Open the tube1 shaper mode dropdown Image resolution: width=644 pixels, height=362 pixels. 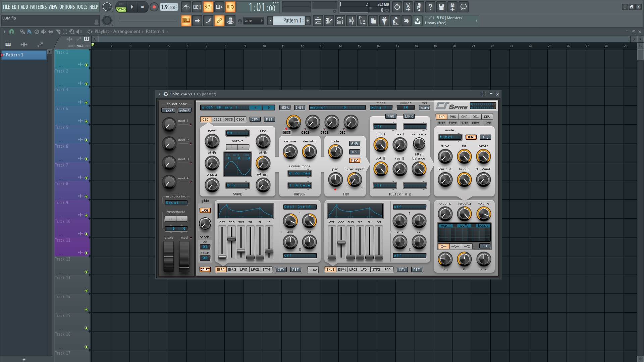(x=450, y=137)
